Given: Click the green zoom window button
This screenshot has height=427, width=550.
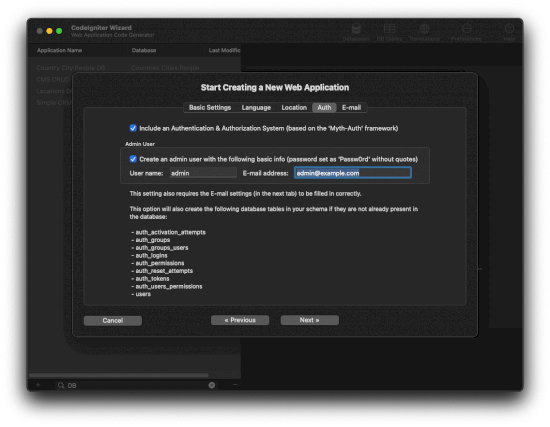Looking at the screenshot, I should [59, 31].
